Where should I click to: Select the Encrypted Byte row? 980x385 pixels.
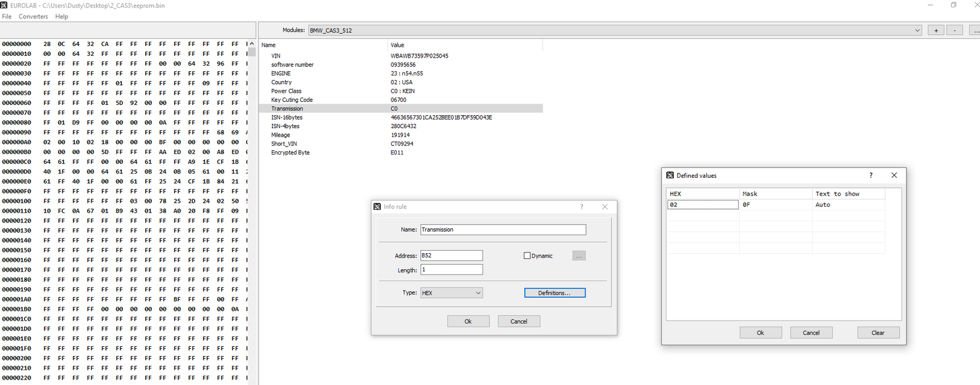(x=402, y=153)
